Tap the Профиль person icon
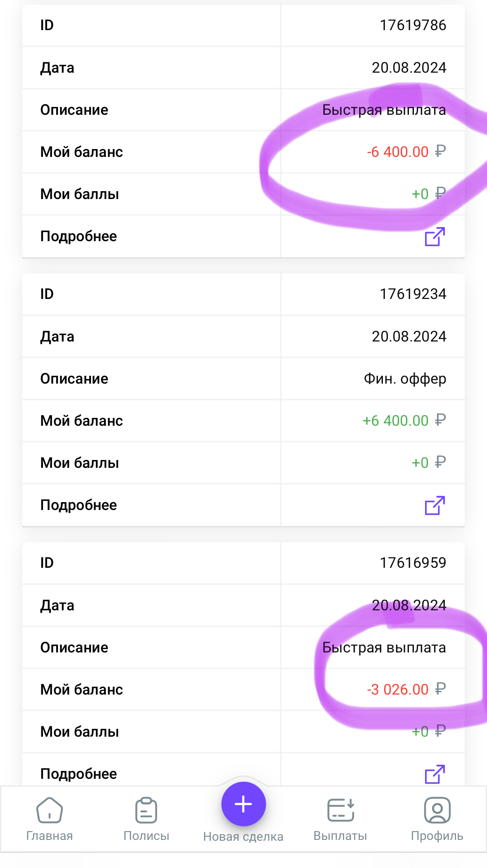 (437, 810)
